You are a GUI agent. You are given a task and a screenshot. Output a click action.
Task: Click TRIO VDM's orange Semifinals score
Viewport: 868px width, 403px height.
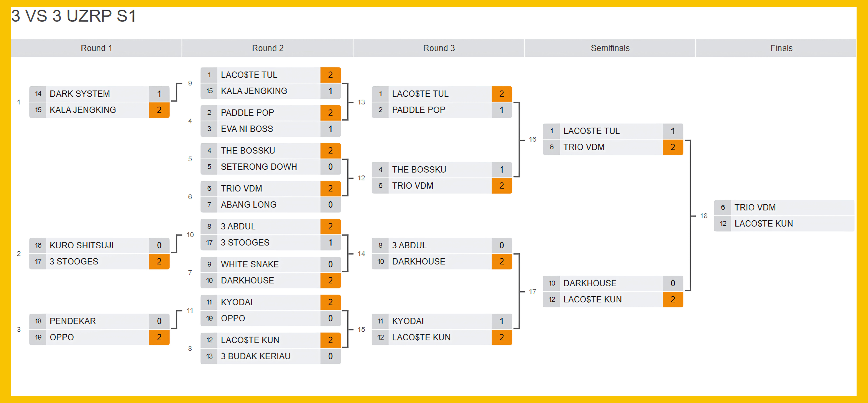pyautogui.click(x=672, y=147)
